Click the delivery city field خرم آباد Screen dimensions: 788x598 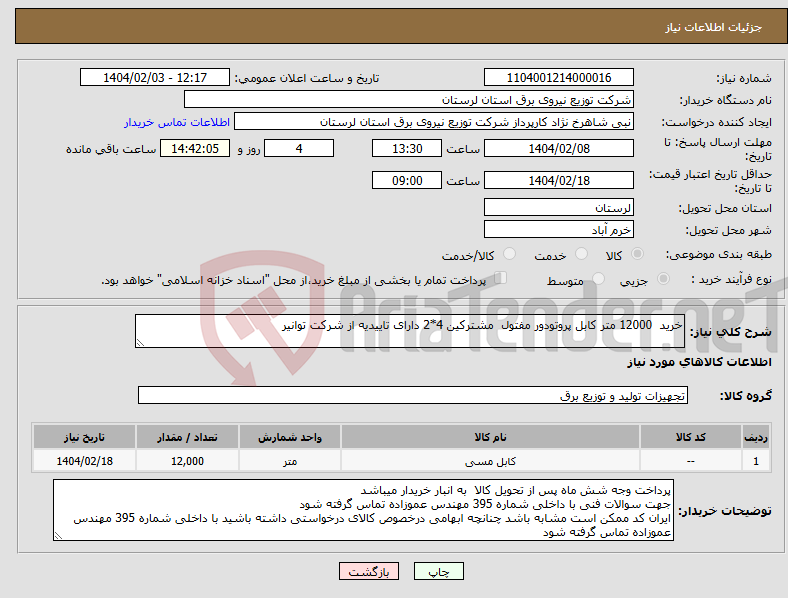pyautogui.click(x=558, y=230)
